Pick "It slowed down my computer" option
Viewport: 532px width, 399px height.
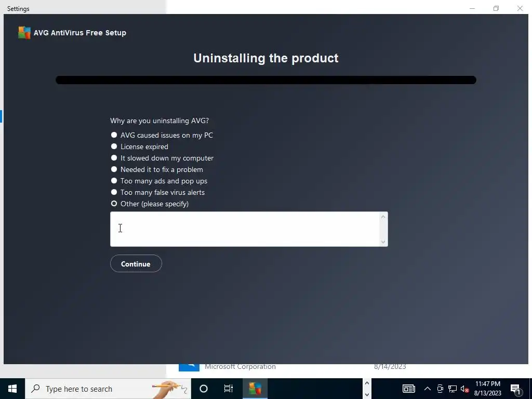pyautogui.click(x=114, y=158)
